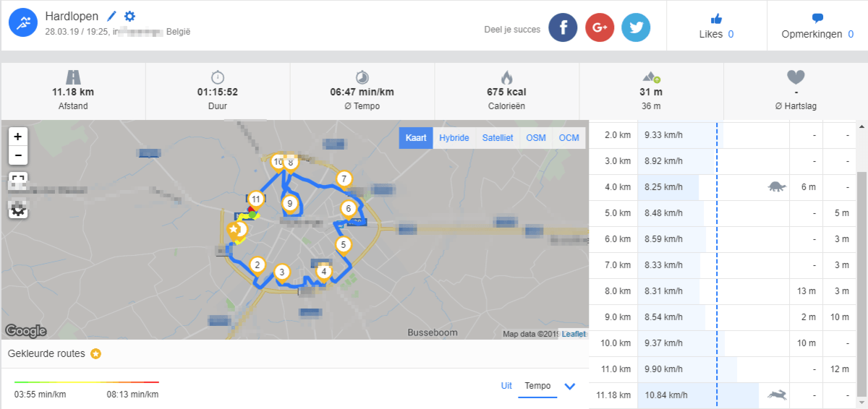
Task: Click the pencil edit icon beside Hardlopen
Action: [x=111, y=16]
